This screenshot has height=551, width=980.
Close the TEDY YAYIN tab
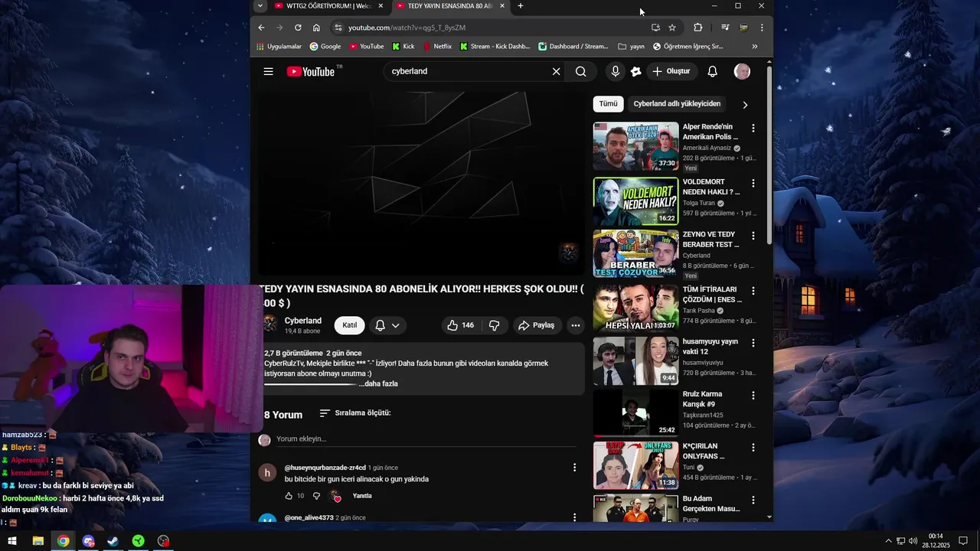pyautogui.click(x=502, y=6)
